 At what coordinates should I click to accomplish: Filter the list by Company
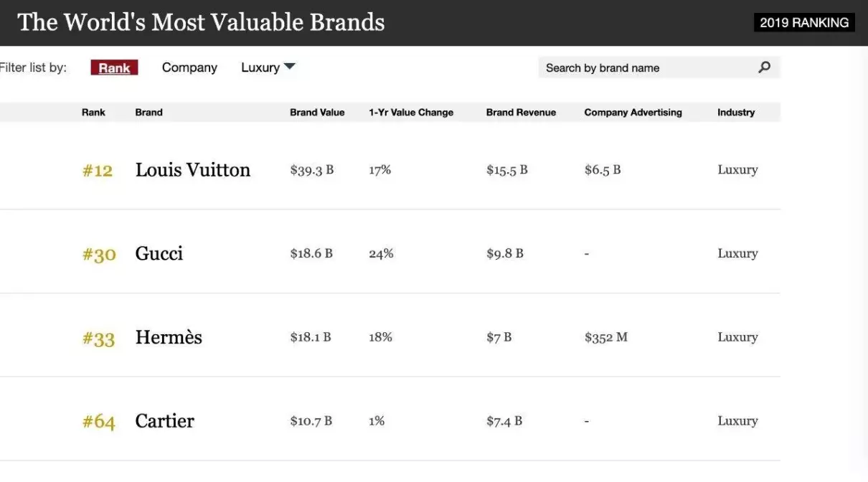point(189,67)
